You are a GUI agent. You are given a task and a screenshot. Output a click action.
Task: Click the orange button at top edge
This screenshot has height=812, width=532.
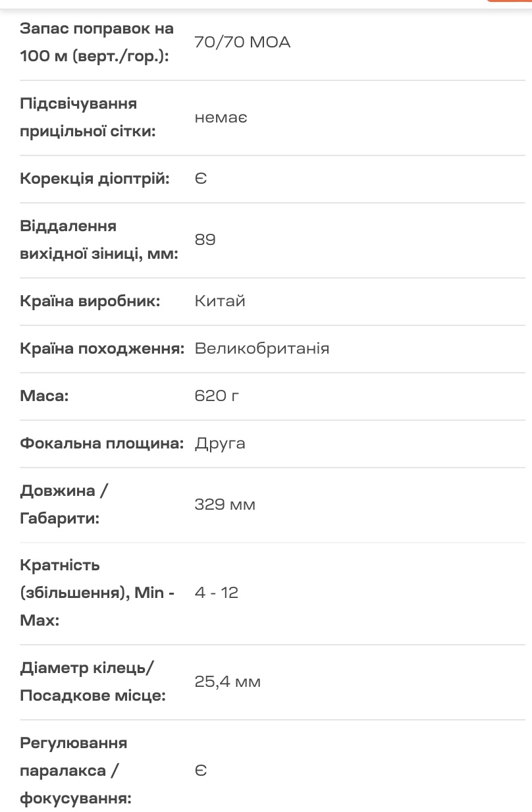tap(510, 1)
